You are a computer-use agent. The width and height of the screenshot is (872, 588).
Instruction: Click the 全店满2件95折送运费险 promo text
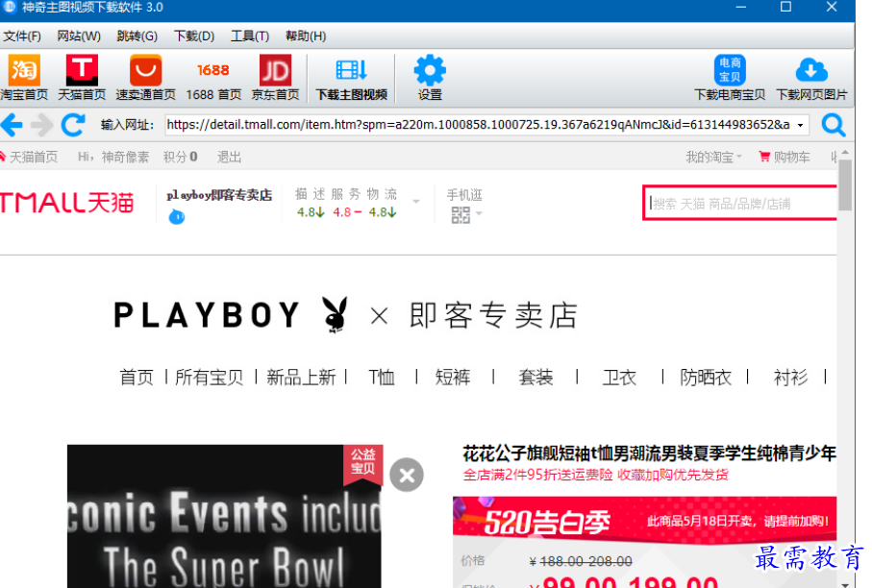click(537, 476)
